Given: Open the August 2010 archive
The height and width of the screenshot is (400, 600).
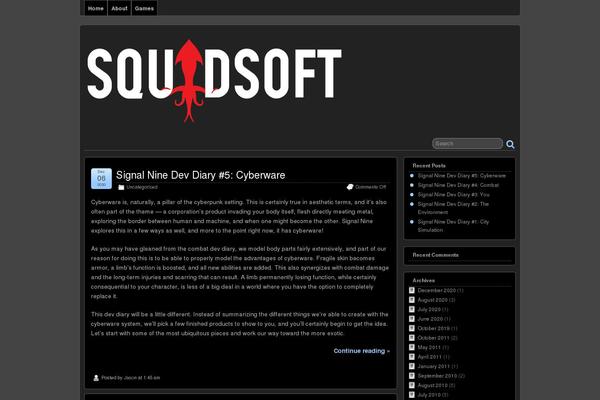Looking at the screenshot, I should pyautogui.click(x=432, y=385).
